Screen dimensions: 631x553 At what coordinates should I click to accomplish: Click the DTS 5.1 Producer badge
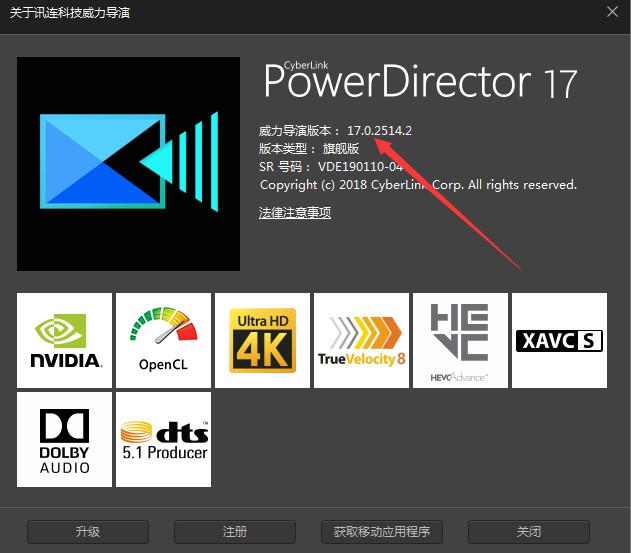[x=163, y=439]
